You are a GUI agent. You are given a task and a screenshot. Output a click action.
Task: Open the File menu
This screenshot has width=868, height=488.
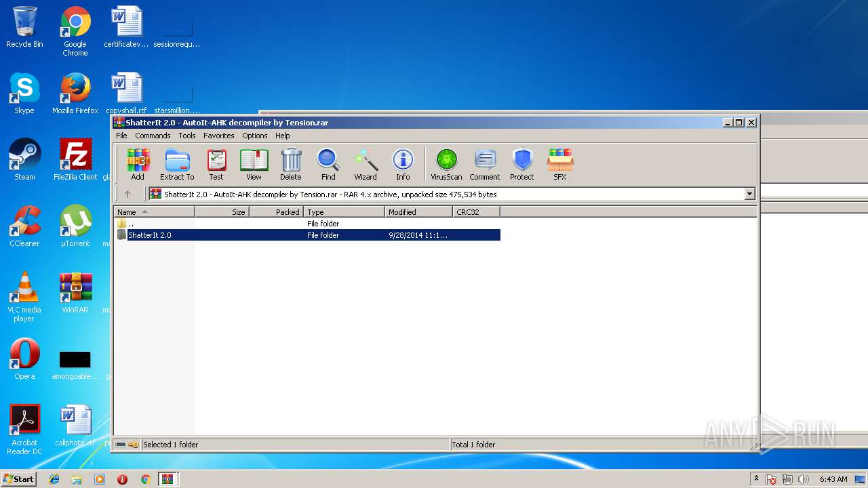[121, 136]
